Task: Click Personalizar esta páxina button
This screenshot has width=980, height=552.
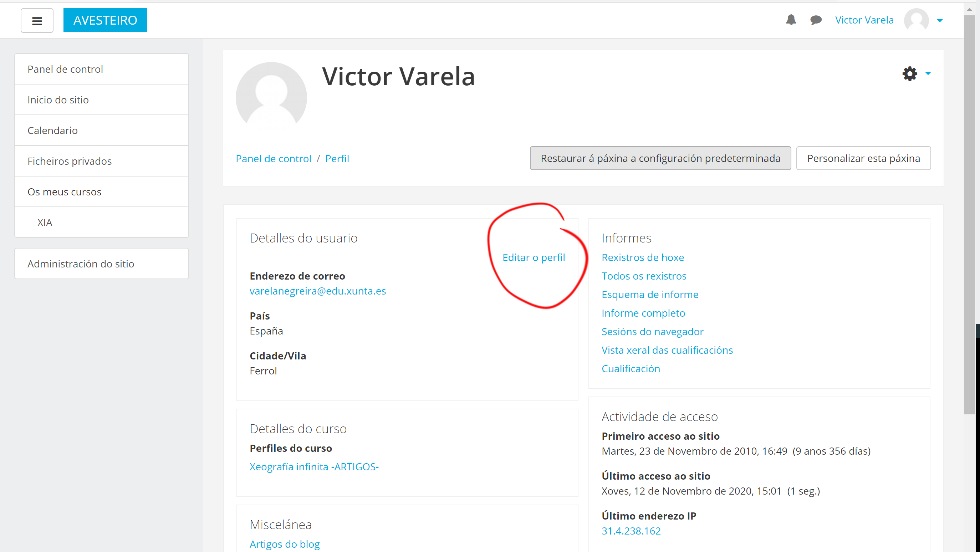Action: point(863,158)
